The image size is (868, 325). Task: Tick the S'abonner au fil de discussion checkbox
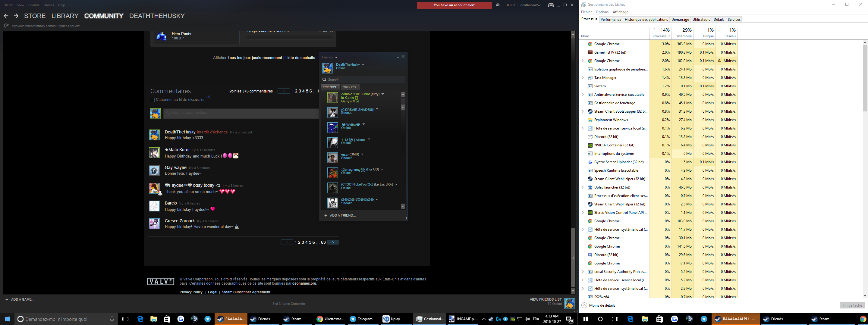152,100
